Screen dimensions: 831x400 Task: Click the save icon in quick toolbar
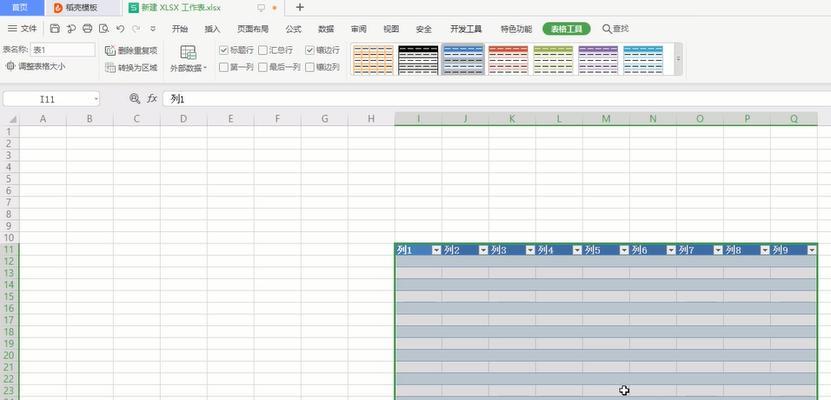pyautogui.click(x=55, y=29)
